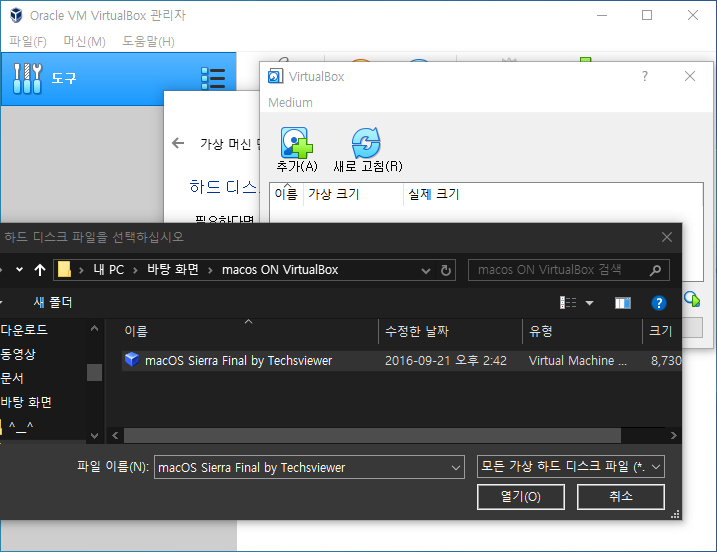Click the 새 폴더 new folder button

[53, 302]
